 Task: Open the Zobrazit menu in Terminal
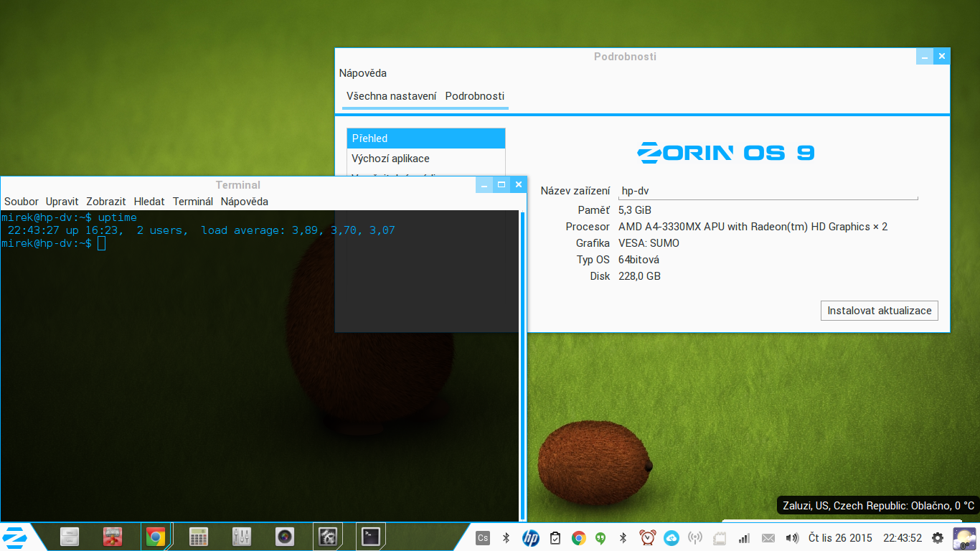(x=106, y=202)
